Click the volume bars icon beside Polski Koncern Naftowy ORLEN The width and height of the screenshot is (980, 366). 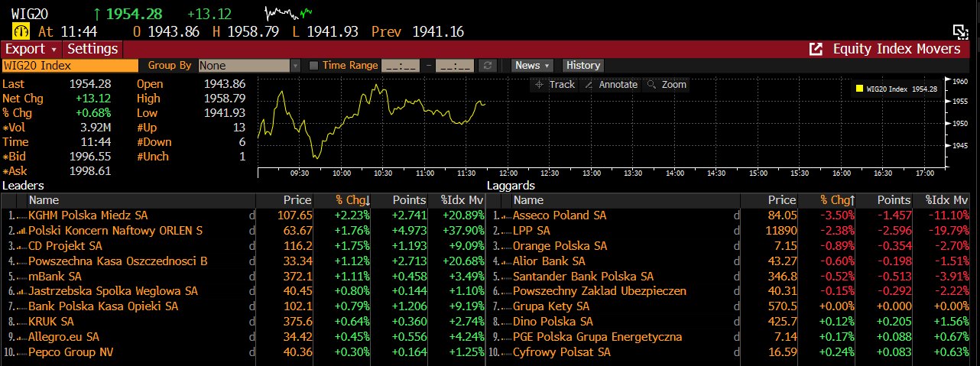click(x=23, y=231)
